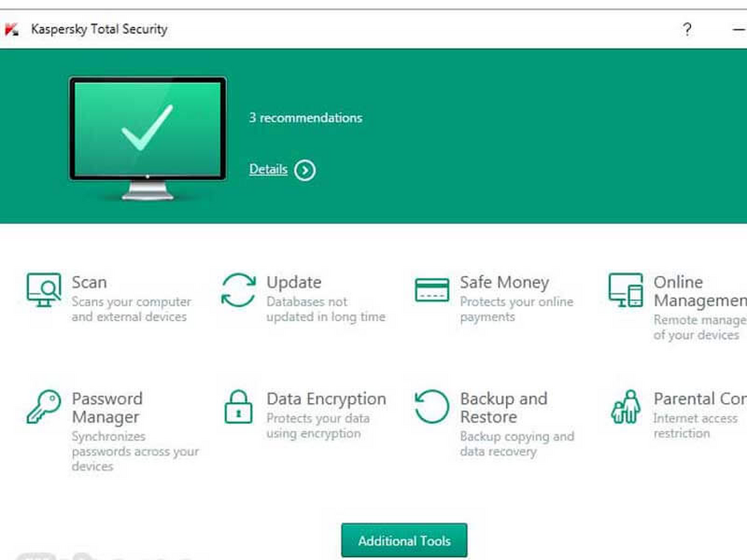Click the Kaspersky logo in title bar

click(x=12, y=30)
